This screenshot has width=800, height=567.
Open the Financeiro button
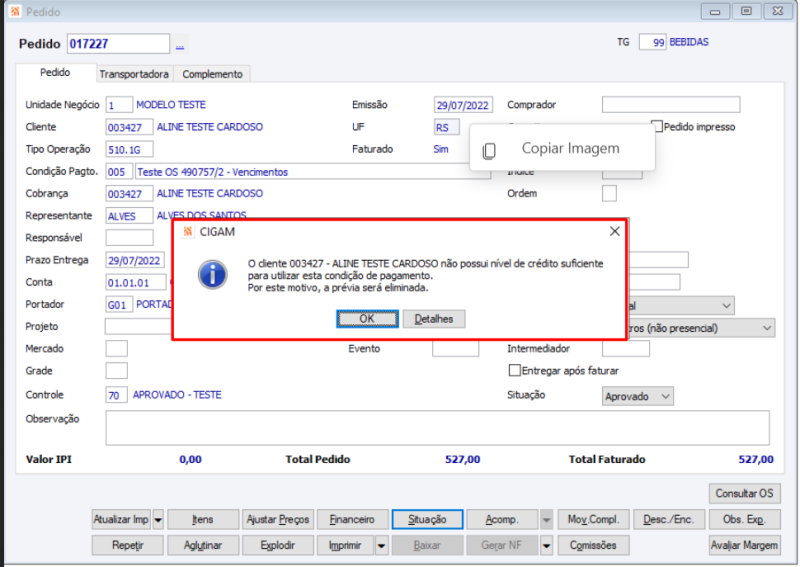tap(352, 520)
